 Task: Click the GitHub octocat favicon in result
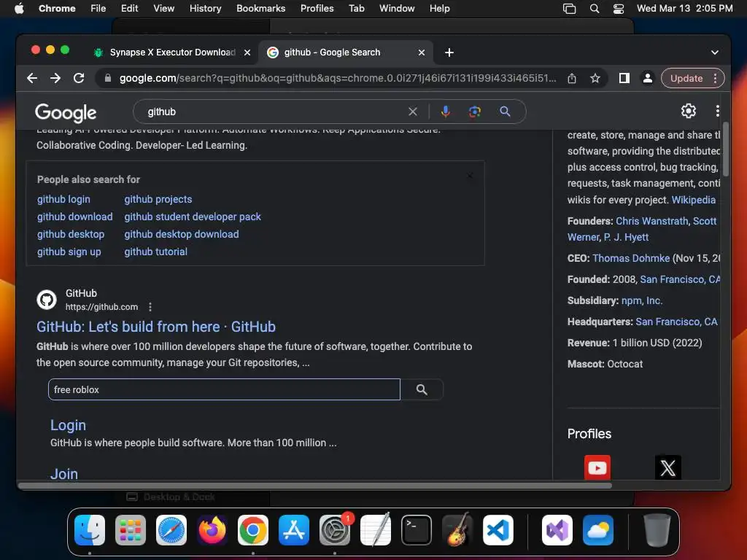[47, 300]
